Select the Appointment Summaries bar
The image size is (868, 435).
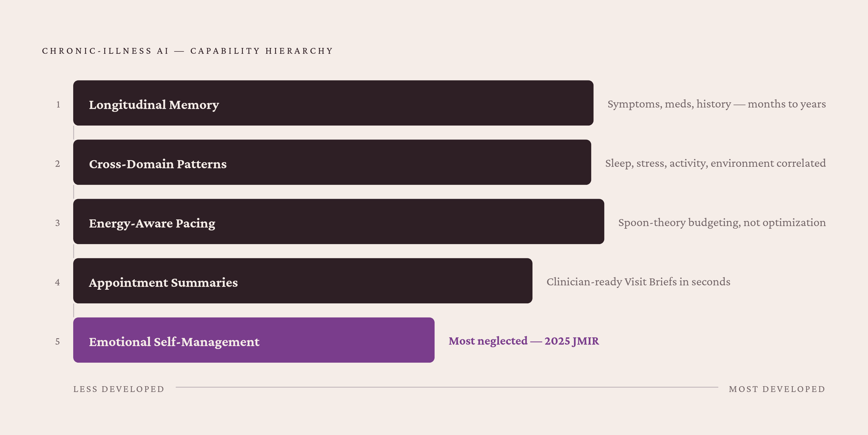(x=303, y=281)
